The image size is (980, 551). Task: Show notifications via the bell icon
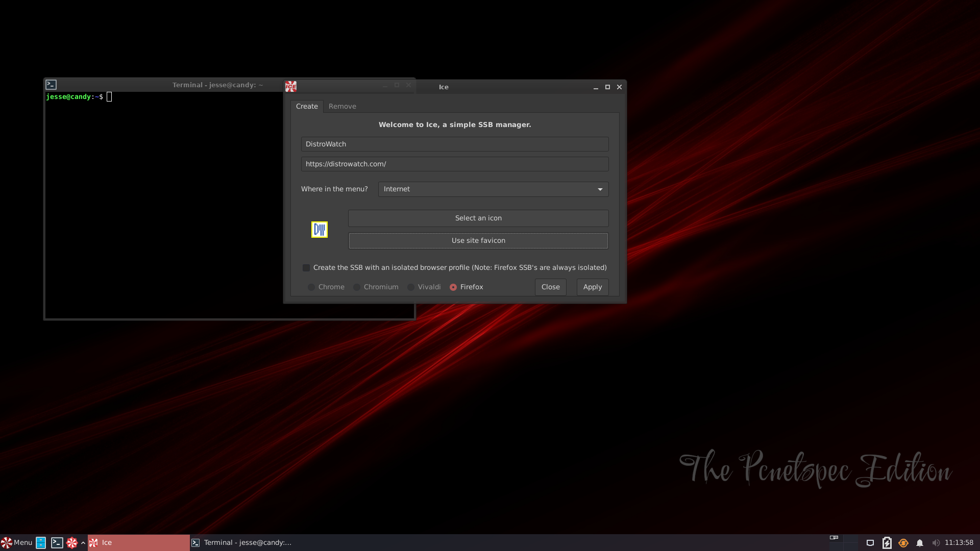920,543
